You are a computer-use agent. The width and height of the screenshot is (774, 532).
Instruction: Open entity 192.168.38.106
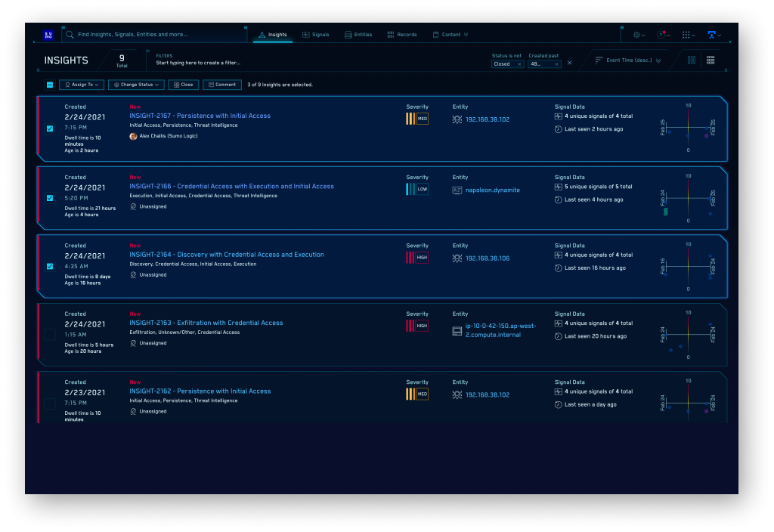[x=488, y=258]
